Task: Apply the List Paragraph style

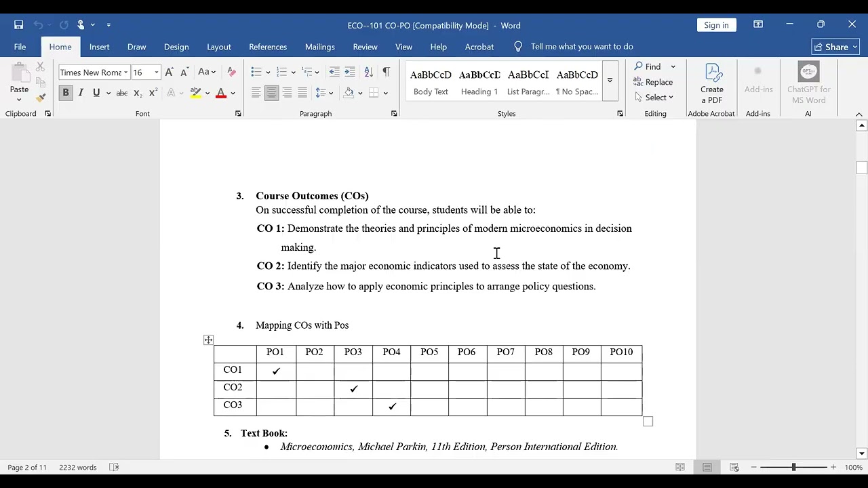Action: (x=528, y=81)
